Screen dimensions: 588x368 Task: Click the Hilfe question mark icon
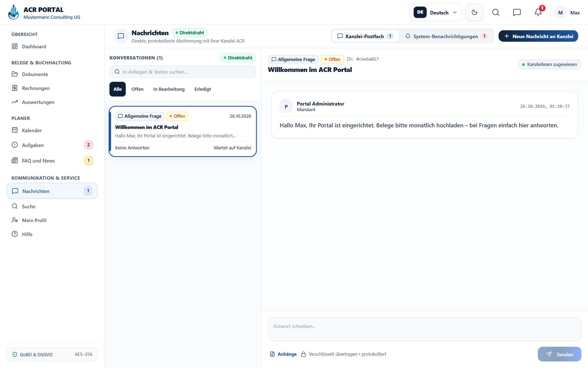point(15,234)
